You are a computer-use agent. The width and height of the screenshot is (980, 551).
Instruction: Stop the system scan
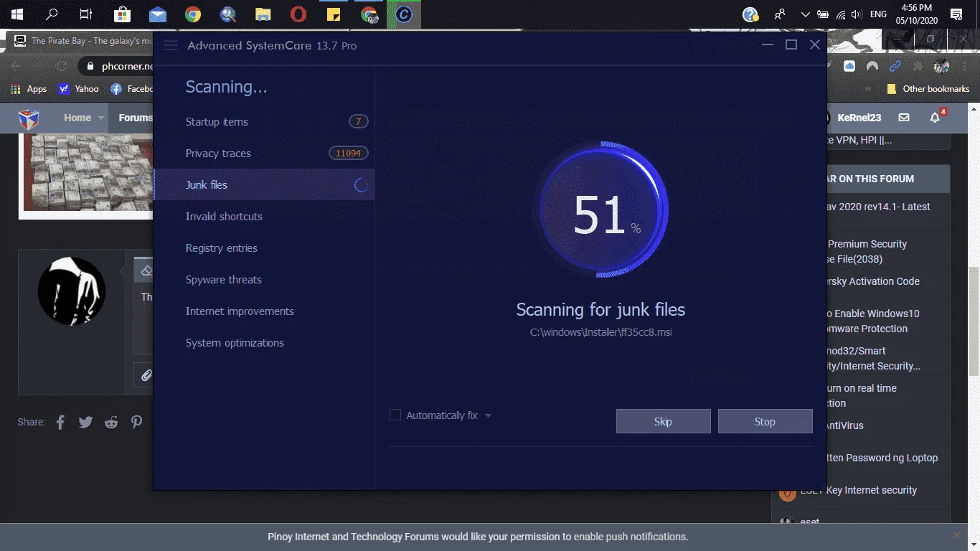coord(765,421)
